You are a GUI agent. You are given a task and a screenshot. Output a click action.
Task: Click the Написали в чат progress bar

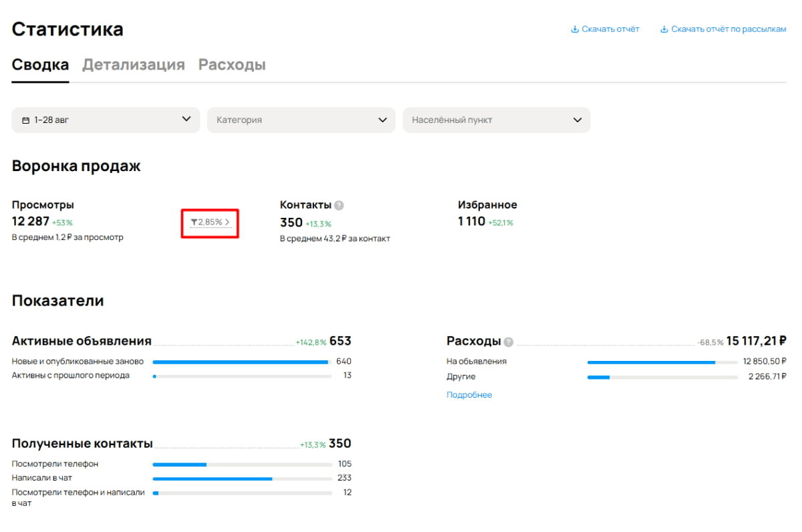pyautogui.click(x=242, y=479)
